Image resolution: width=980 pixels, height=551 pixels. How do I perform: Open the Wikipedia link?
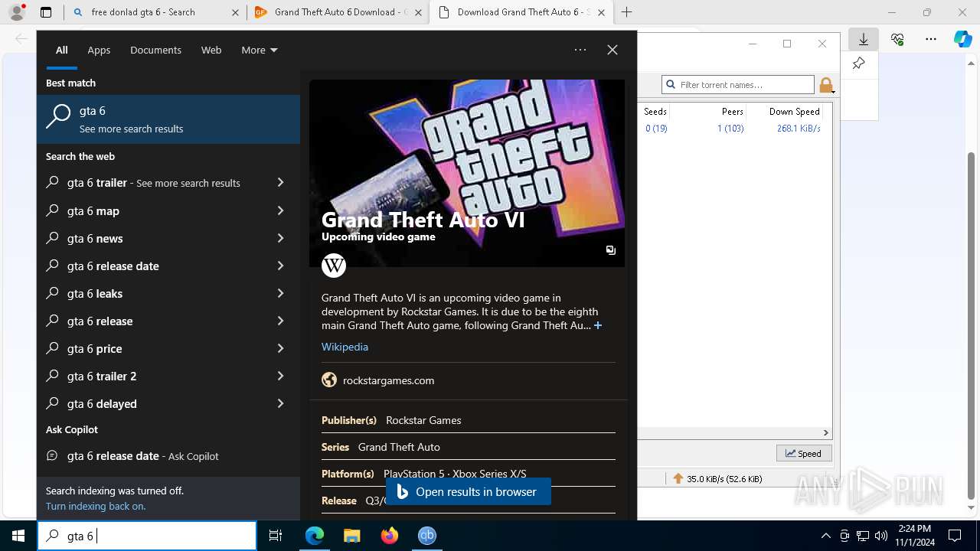click(345, 347)
